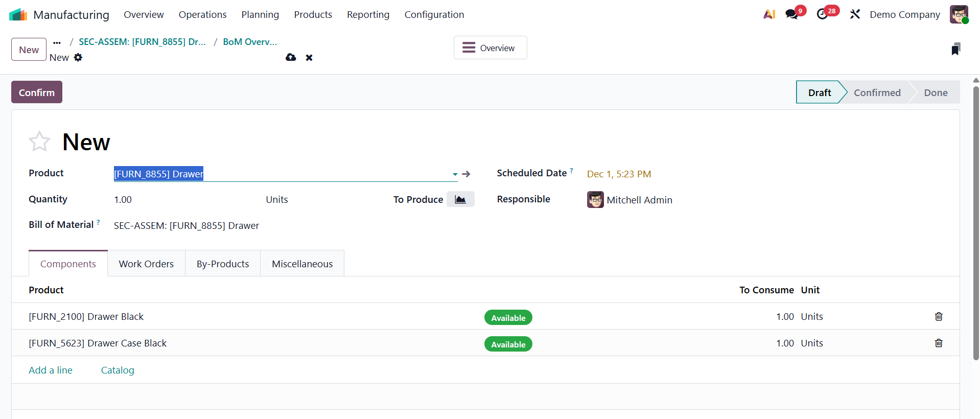Click the Quantity input field
The height and width of the screenshot is (419, 980).
[184, 200]
